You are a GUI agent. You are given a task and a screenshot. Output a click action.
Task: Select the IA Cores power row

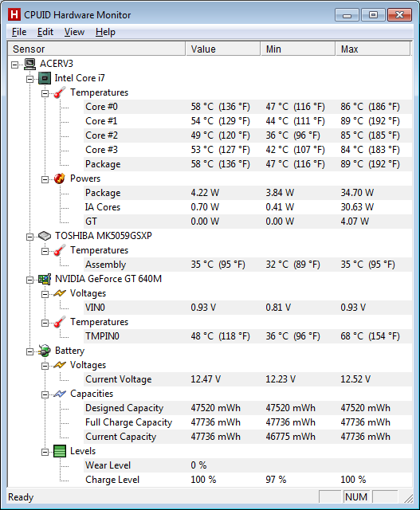click(x=248, y=207)
